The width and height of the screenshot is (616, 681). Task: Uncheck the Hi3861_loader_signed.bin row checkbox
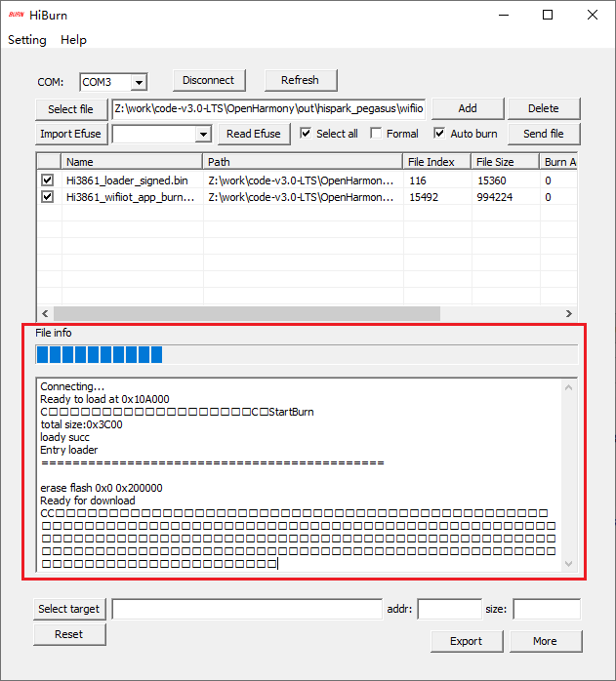click(48, 180)
